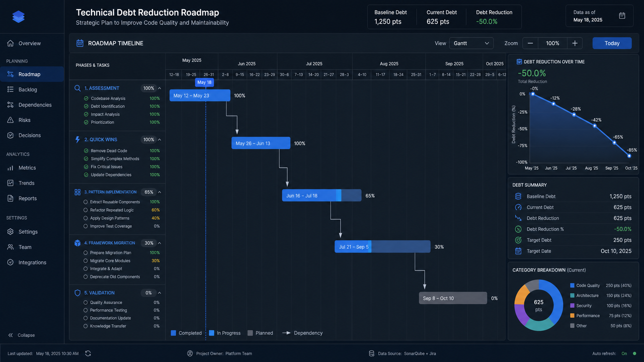The width and height of the screenshot is (644, 362).
Task: Click the refresh icon by last updated
Action: coord(88,353)
